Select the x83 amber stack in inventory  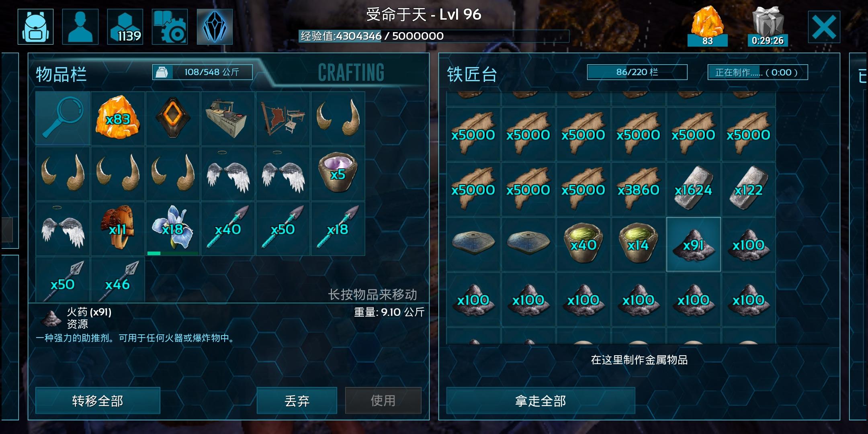(x=118, y=118)
